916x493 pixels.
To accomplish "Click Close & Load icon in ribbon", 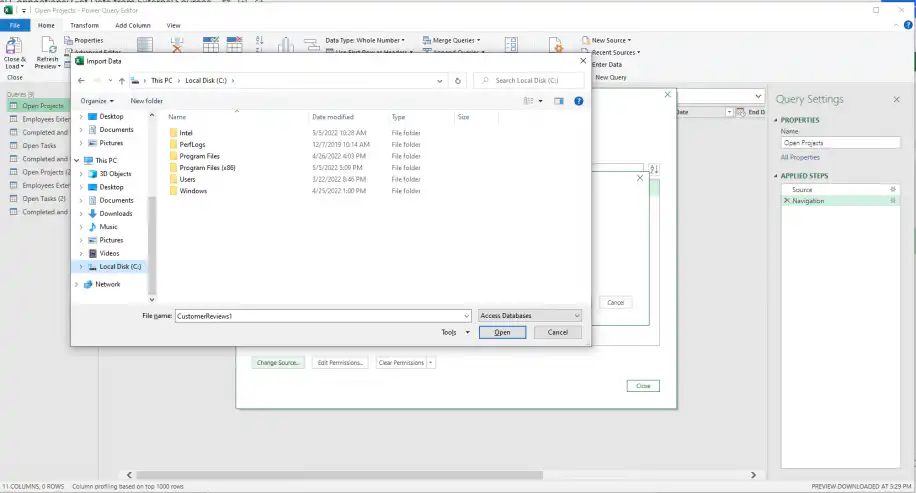I will pos(13,46).
